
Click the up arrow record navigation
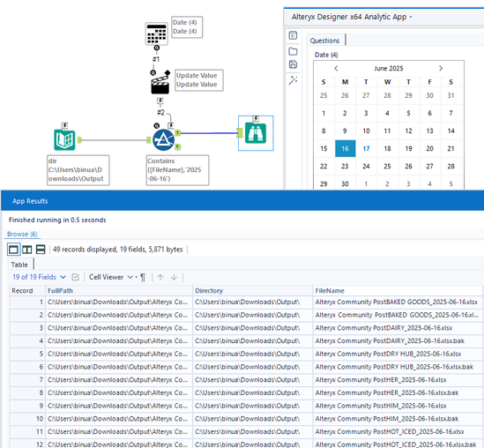click(160, 277)
